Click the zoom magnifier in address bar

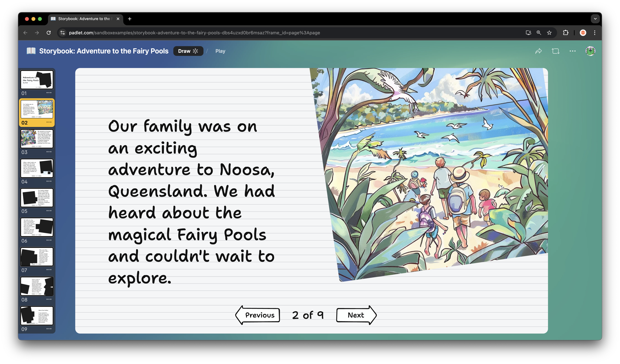(539, 33)
